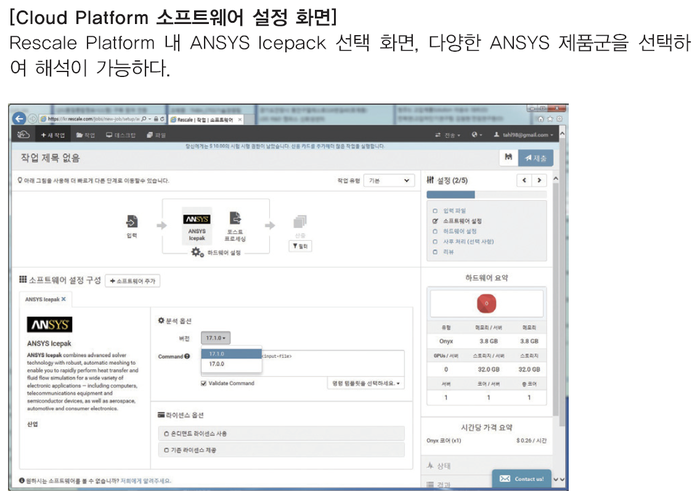This screenshot has width=700, height=502.
Task: Open the 작업 folder menu item
Action: pyautogui.click(x=85, y=135)
